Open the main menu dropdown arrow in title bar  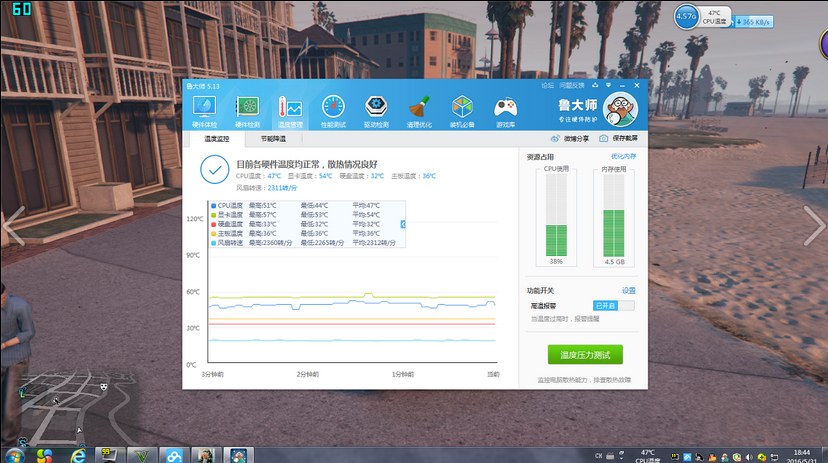tap(608, 85)
